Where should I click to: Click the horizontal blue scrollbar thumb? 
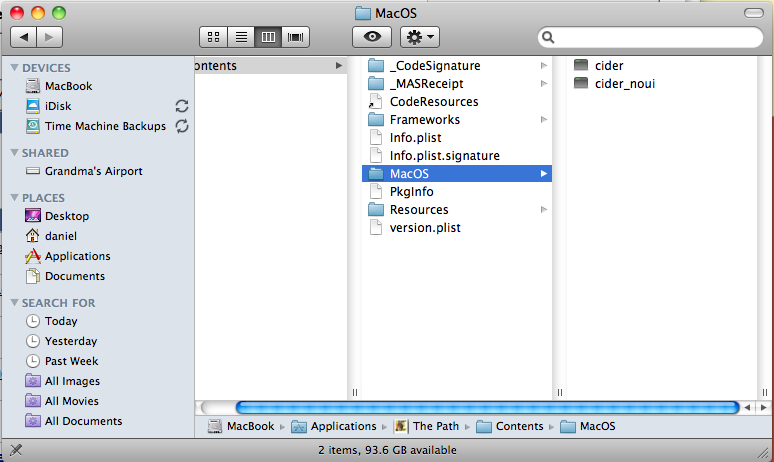coord(487,408)
